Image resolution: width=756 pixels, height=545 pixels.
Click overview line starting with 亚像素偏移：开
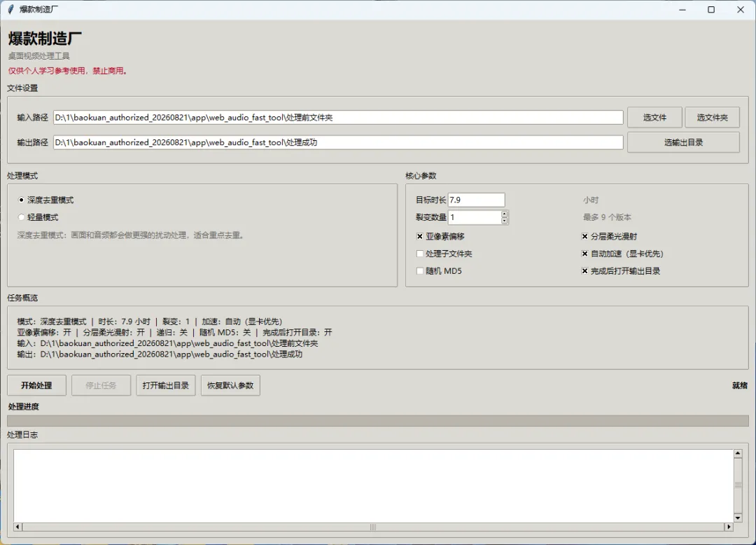[x=174, y=332]
